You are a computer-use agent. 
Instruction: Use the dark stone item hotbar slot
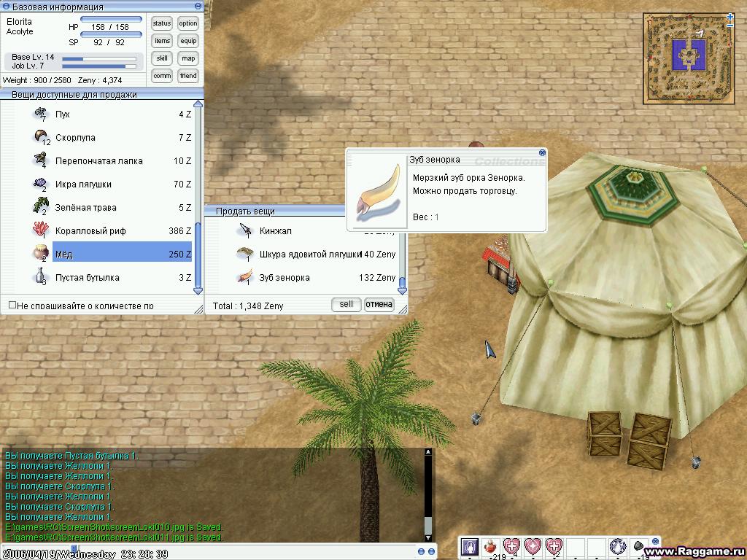click(639, 547)
